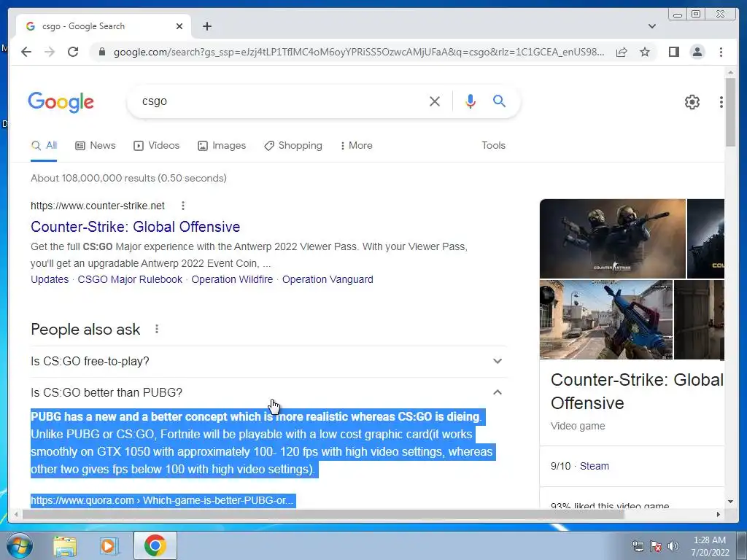This screenshot has width=747, height=560.
Task: Click the Chrome taskbar button
Action: point(155,545)
